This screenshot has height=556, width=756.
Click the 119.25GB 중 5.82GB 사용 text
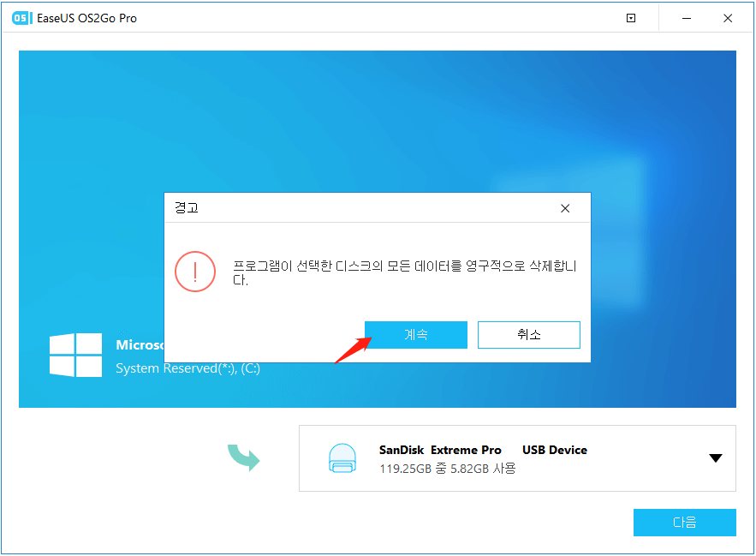pos(448,469)
